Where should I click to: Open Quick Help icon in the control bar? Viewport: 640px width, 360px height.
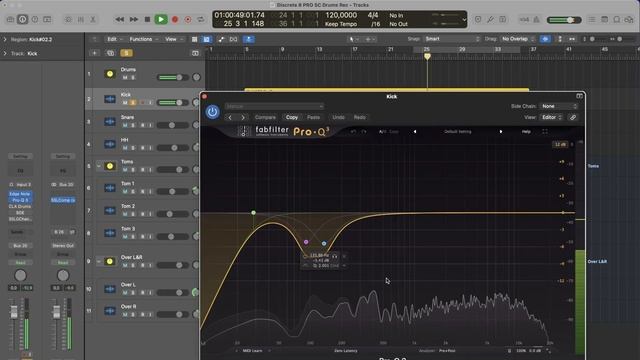[x=35, y=19]
